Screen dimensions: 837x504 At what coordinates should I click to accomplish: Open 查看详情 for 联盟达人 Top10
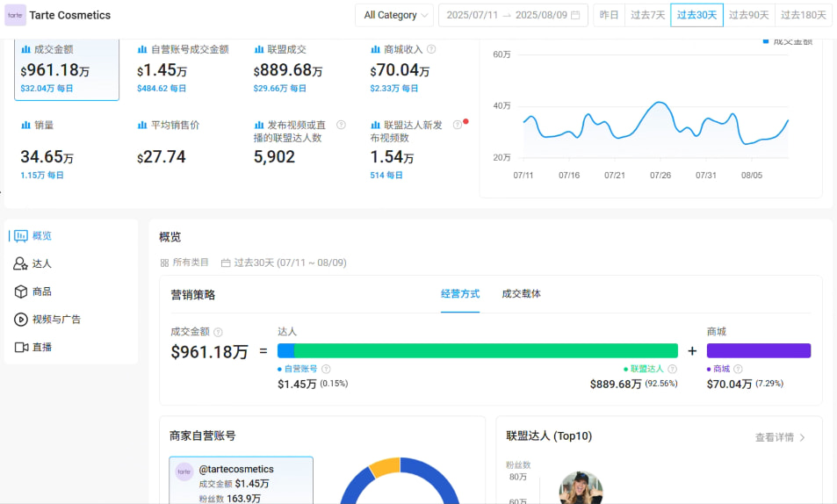(x=780, y=438)
